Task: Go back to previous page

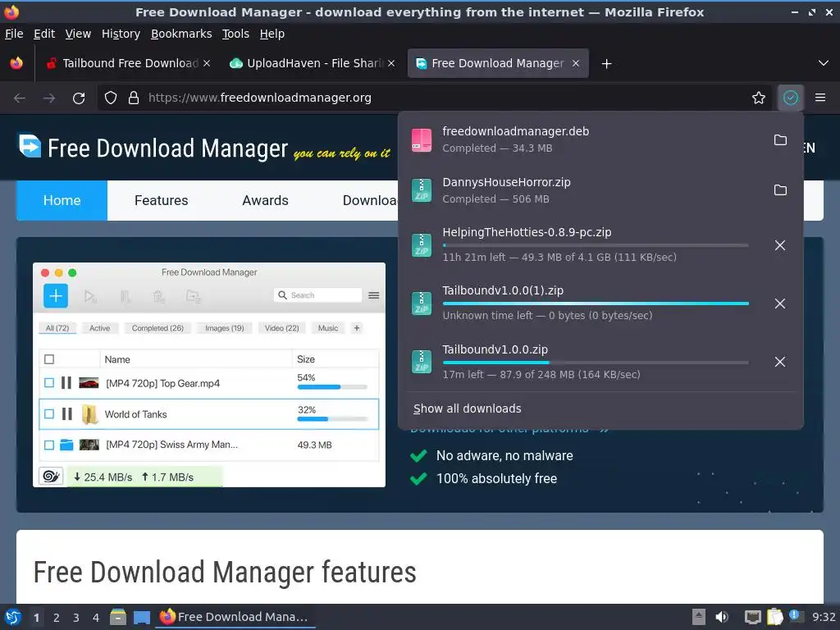Action: [20, 98]
